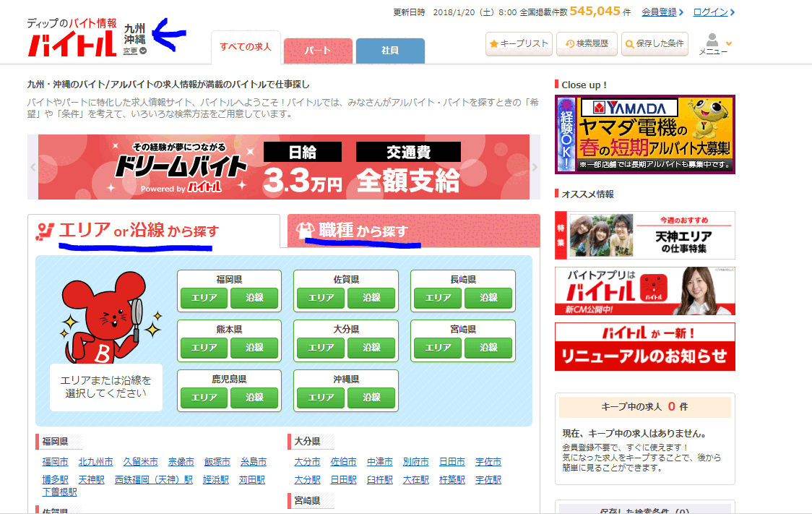
Task: Select the エリア or 沿線 から探す tab
Action: (154, 231)
